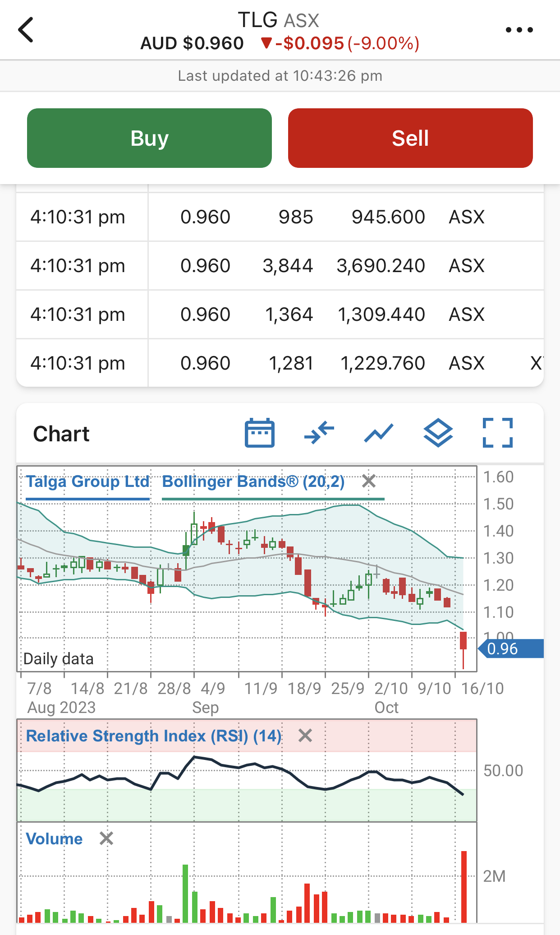The image size is (560, 935).
Task: Select the trade row with volume 1,281
Action: tap(280, 363)
